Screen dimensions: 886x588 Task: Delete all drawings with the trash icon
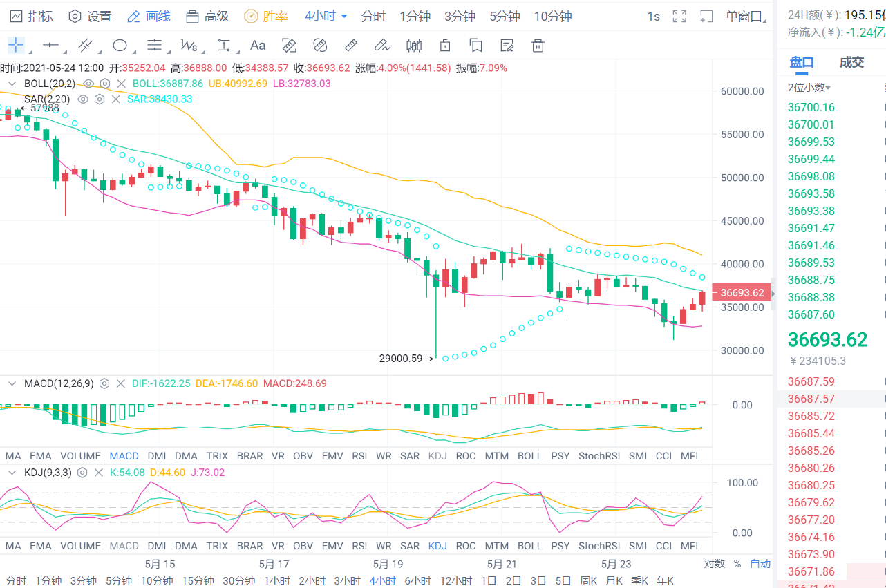[538, 45]
